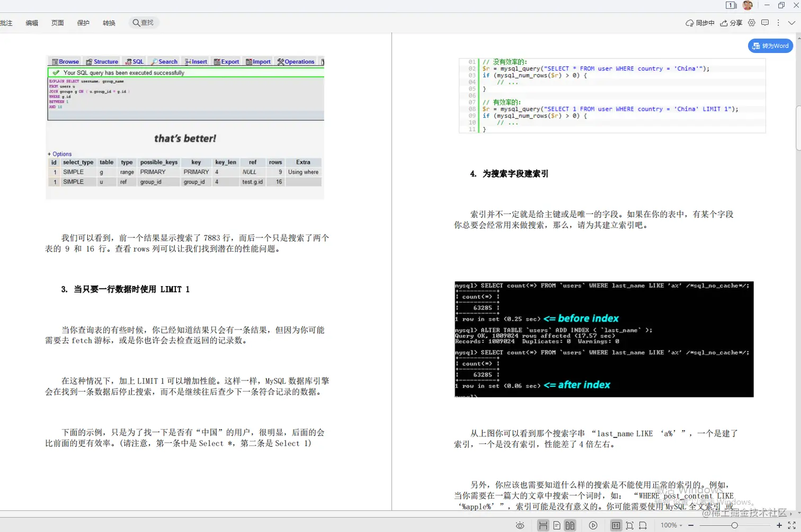Switch to the 批注 menu

[x=6, y=23]
